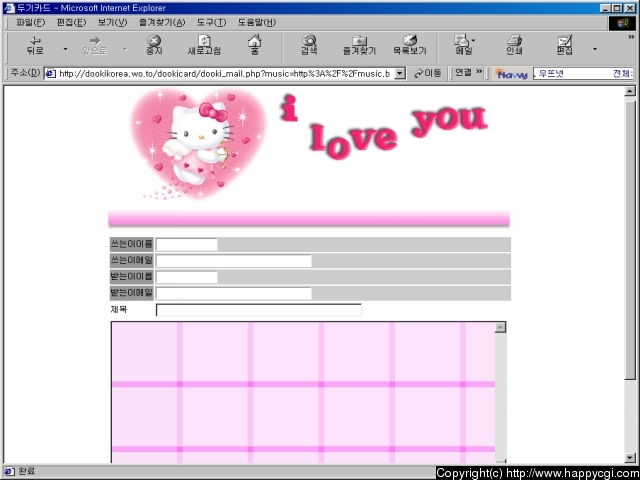Click the 제목 subject input field
The width and height of the screenshot is (640, 480).
[259, 310]
